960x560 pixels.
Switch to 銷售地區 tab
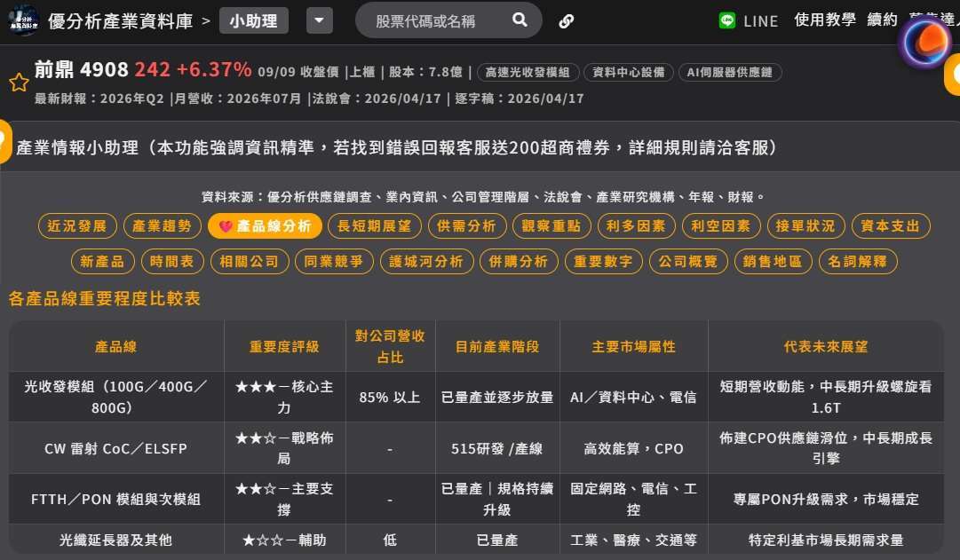pyautogui.click(x=773, y=261)
